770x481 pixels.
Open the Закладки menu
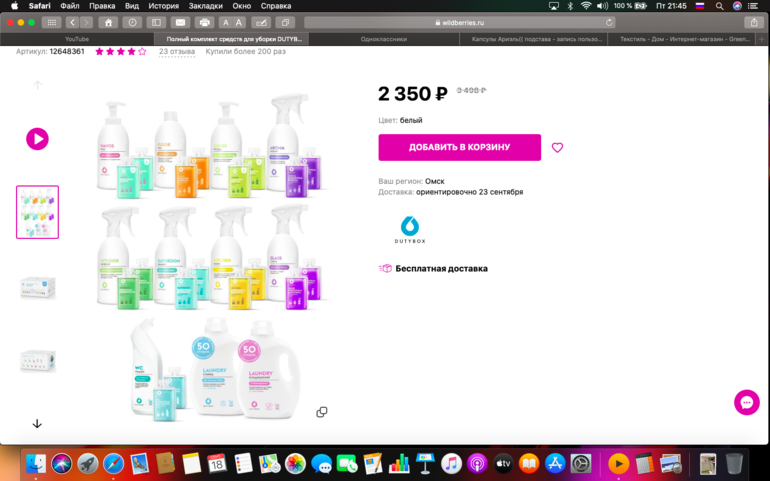pos(205,6)
